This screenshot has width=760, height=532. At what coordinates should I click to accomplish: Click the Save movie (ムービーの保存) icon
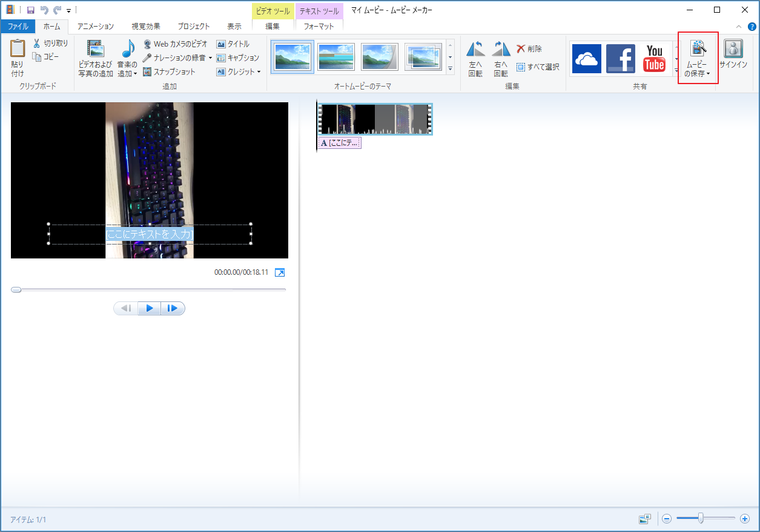[x=698, y=50]
